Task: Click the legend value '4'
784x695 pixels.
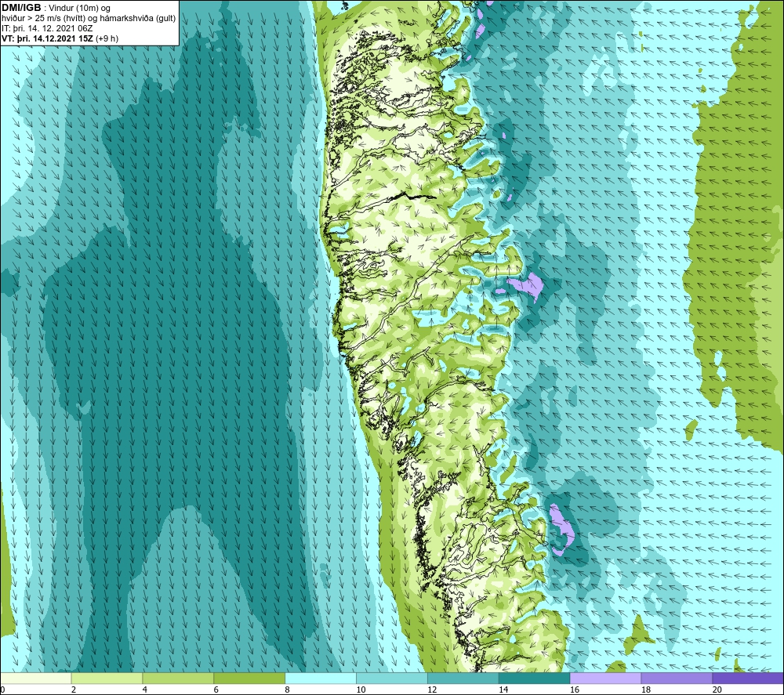Action: [144, 690]
